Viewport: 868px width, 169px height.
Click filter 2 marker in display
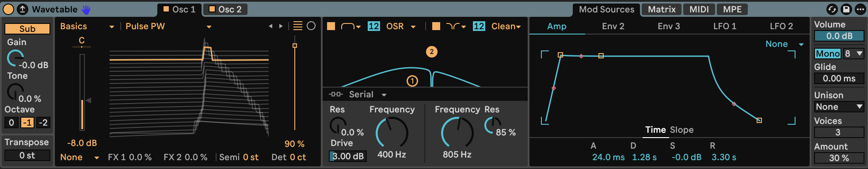coord(432,52)
